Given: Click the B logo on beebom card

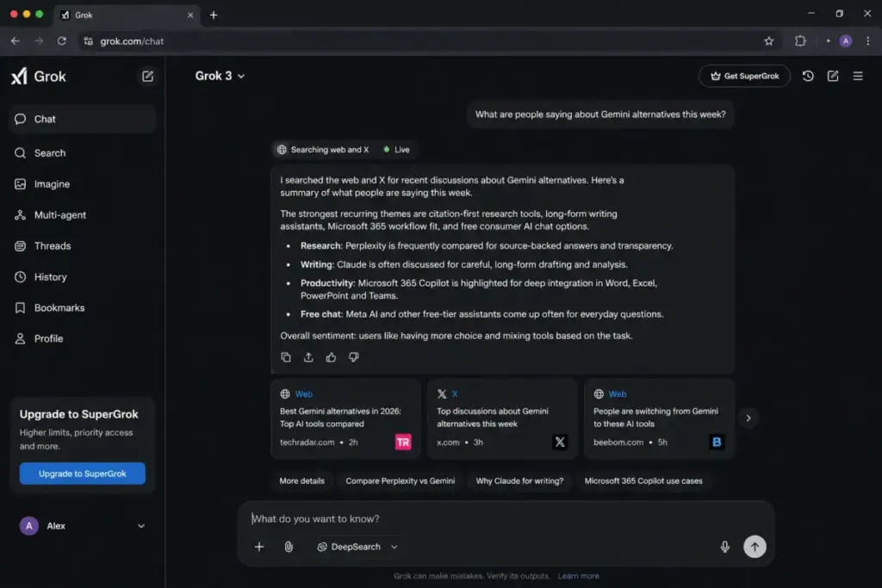Looking at the screenshot, I should coord(717,443).
